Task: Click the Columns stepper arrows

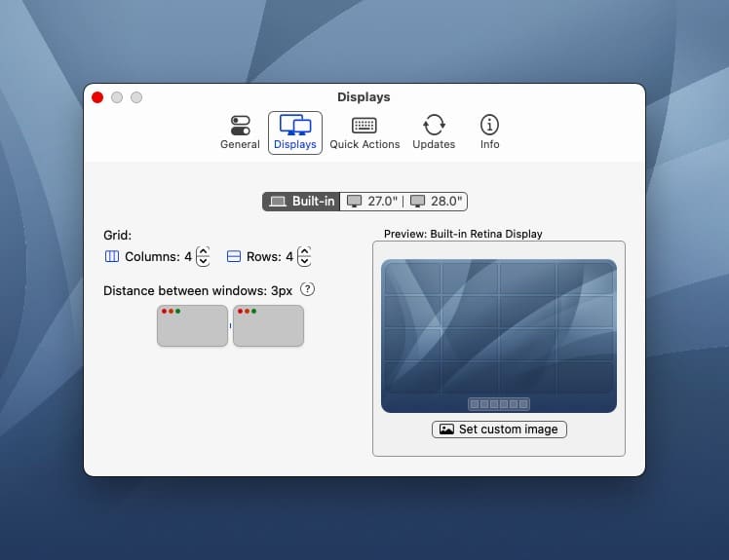Action: coord(203,257)
